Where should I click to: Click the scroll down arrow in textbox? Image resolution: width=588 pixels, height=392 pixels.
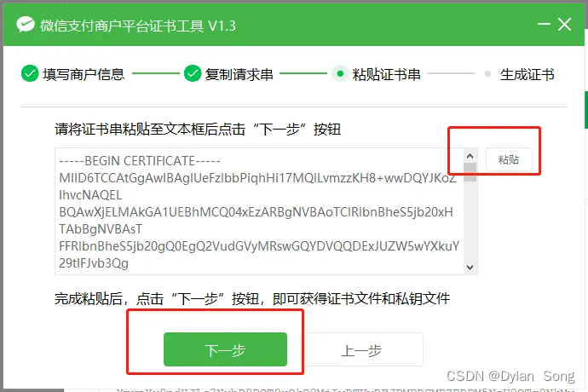click(x=470, y=267)
